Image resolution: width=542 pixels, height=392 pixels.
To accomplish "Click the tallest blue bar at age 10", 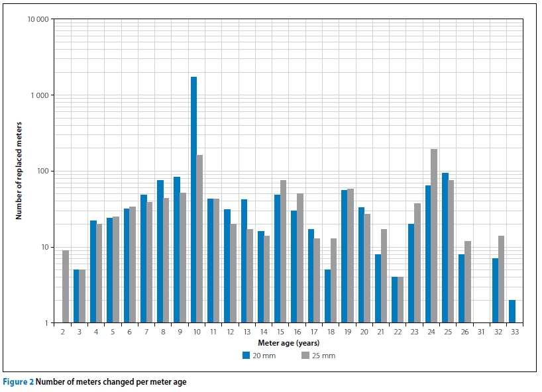I will point(193,199).
